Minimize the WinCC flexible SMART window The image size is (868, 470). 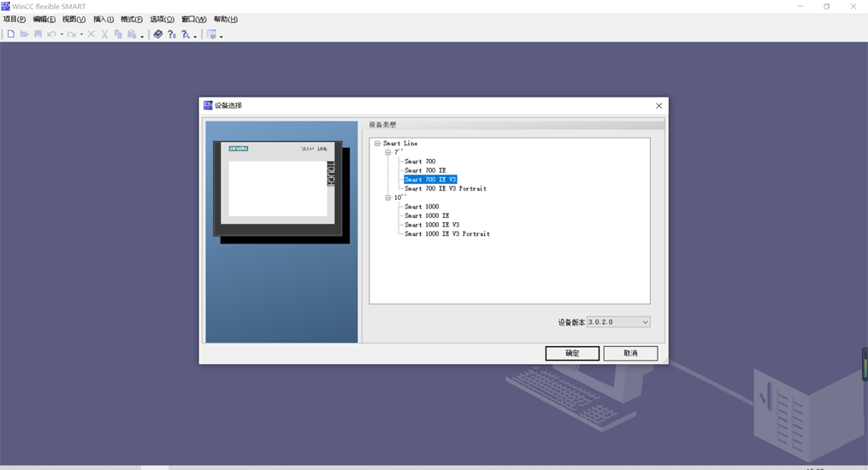(800, 7)
